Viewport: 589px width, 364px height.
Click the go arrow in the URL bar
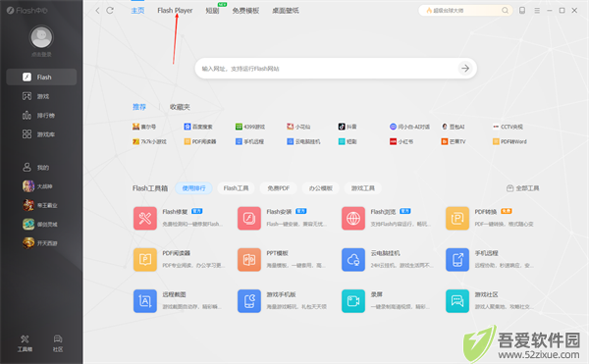465,69
